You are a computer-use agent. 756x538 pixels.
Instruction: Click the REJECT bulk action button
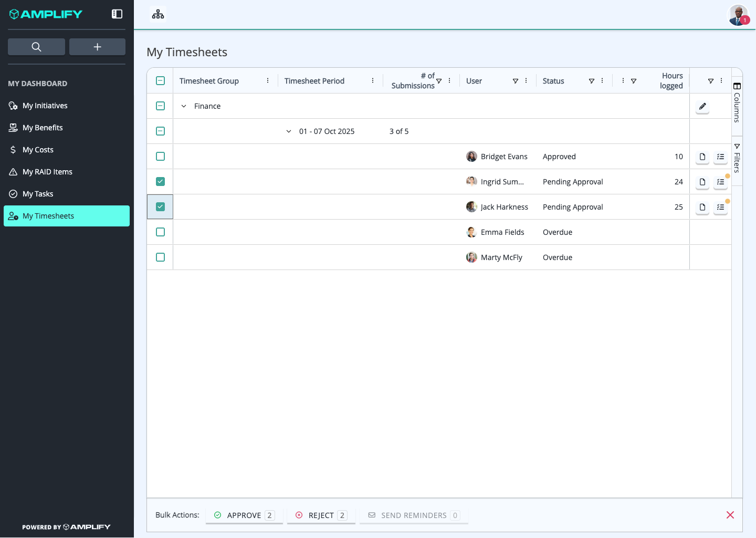[x=321, y=515]
